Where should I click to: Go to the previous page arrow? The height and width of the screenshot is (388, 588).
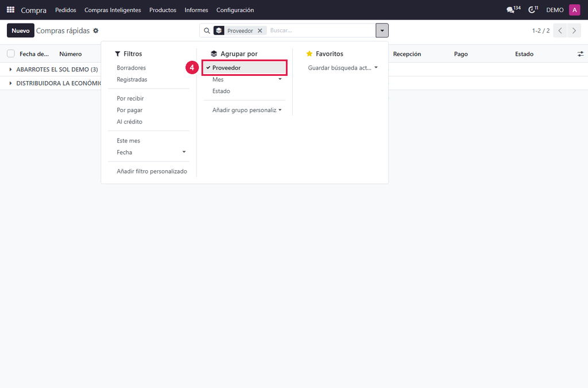tap(560, 31)
